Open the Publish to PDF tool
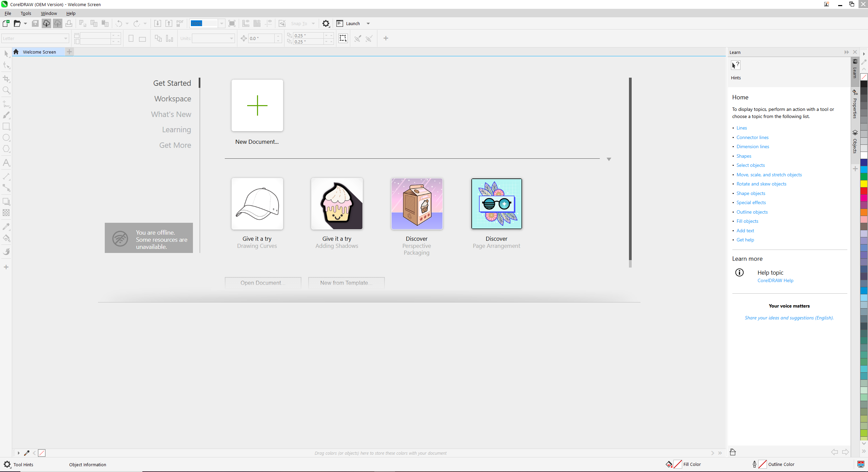 [x=179, y=23]
